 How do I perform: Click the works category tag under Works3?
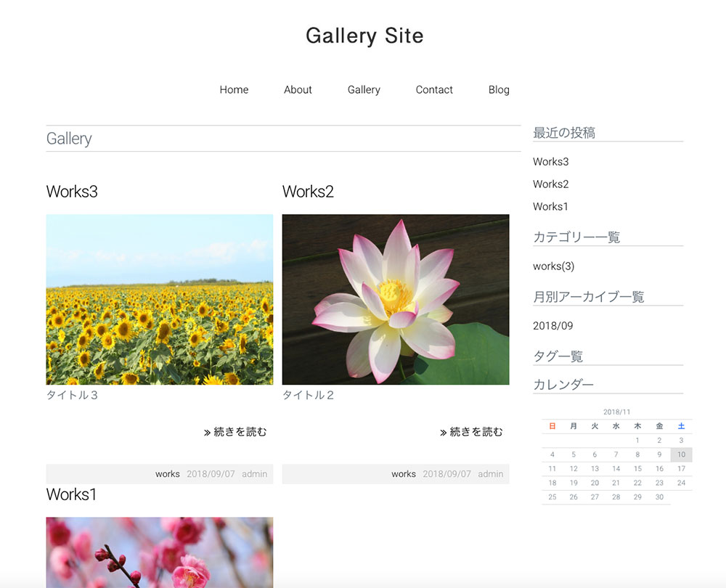(x=168, y=474)
